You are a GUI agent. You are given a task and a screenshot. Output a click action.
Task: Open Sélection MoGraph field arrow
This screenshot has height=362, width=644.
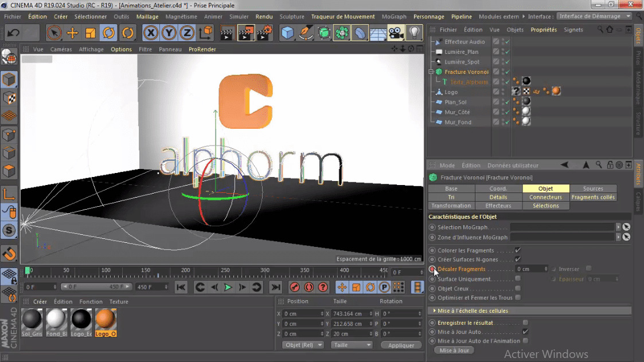[618, 227]
